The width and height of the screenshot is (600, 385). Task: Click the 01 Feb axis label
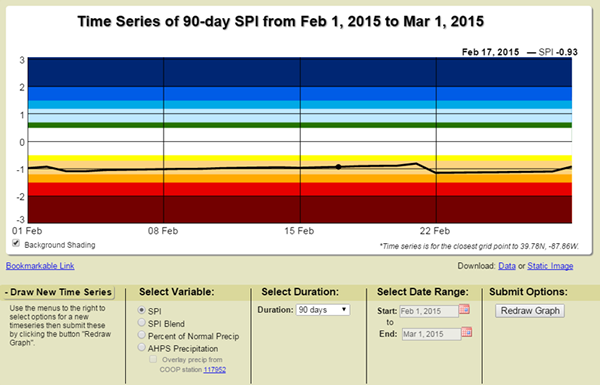click(27, 231)
